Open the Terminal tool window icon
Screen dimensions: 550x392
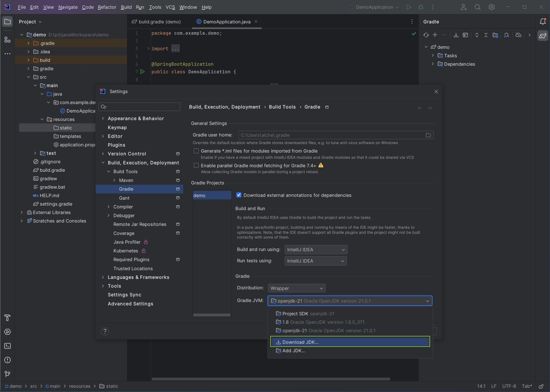(8, 346)
